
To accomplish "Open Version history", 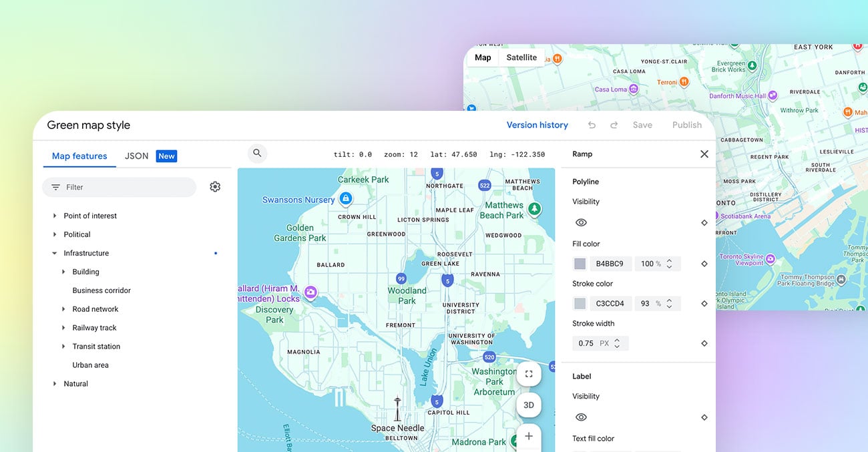I will (x=537, y=124).
